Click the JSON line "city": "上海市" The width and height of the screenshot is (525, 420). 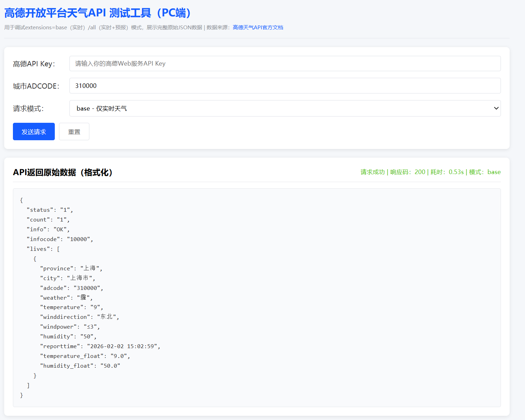point(68,278)
